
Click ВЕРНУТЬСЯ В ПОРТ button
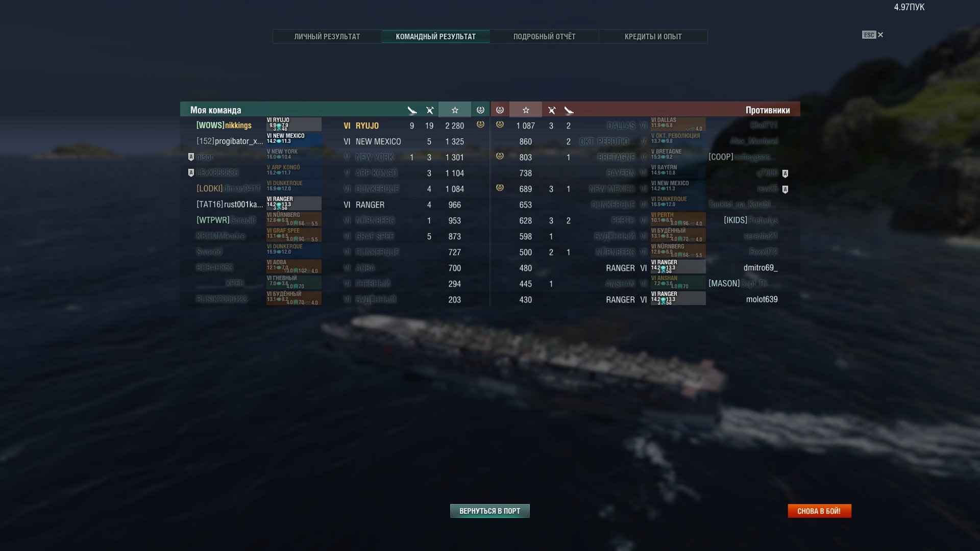pyautogui.click(x=489, y=511)
